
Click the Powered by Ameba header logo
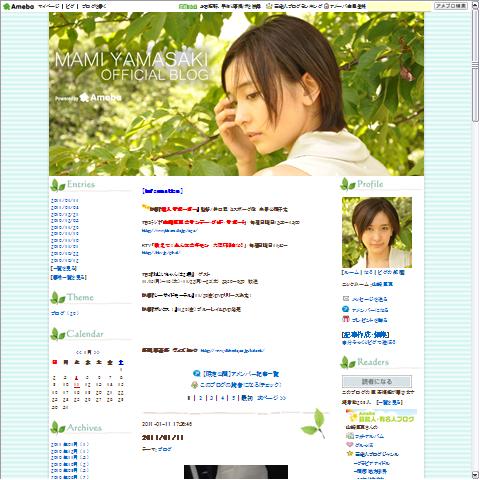[88, 98]
